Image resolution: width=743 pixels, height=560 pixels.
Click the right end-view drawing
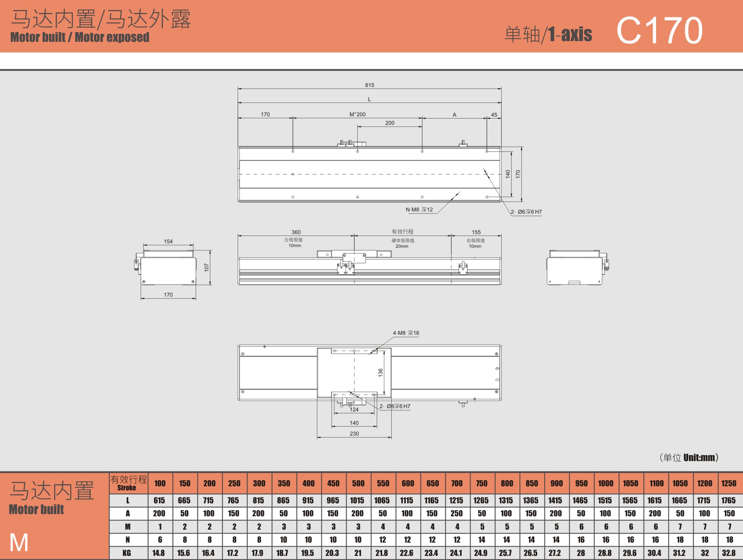[578, 268]
